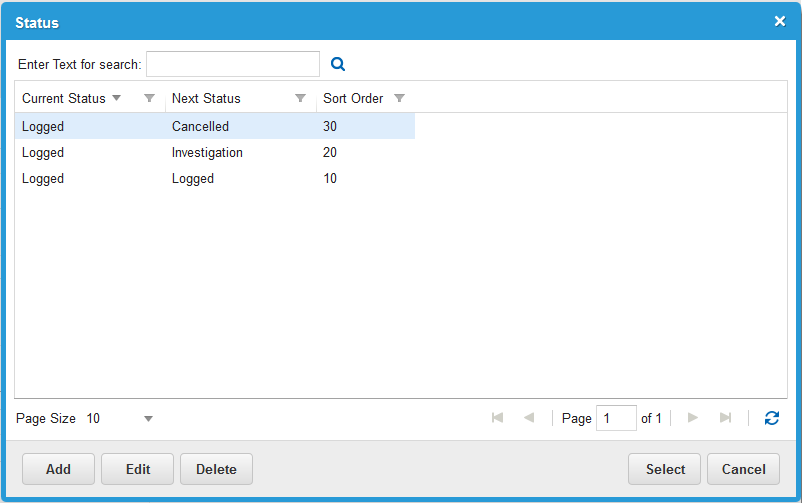The height and width of the screenshot is (503, 802).
Task: Toggle sort arrow on Current Status header
Action: (116, 98)
